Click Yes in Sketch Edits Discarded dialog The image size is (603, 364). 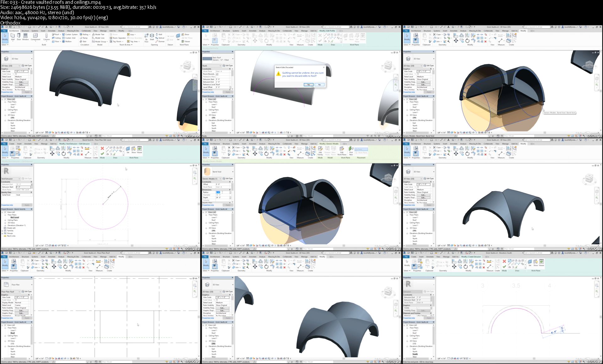[308, 85]
